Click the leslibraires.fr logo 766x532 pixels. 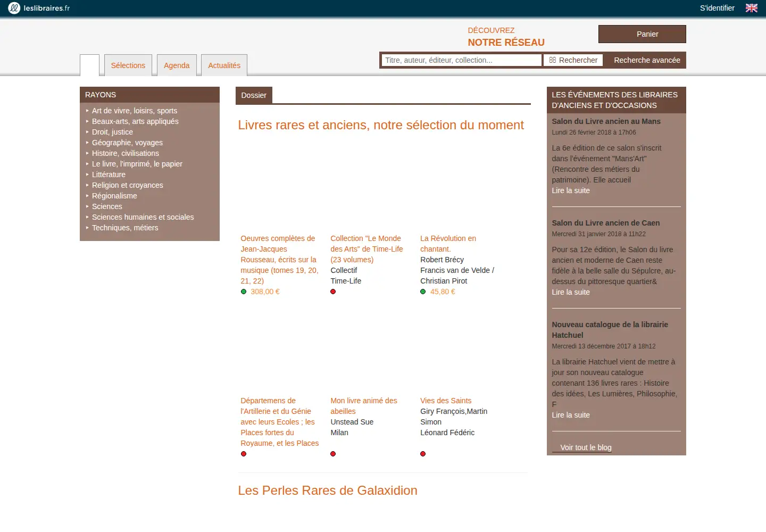pos(39,8)
